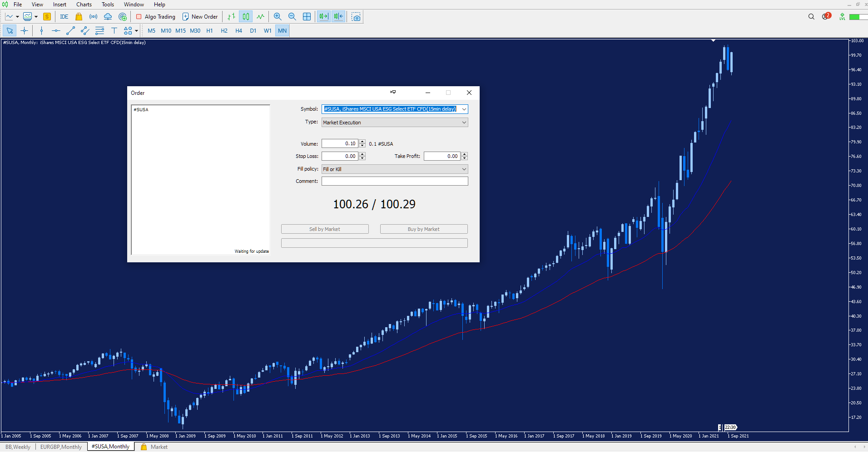Toggle chart auto scroll

click(323, 17)
